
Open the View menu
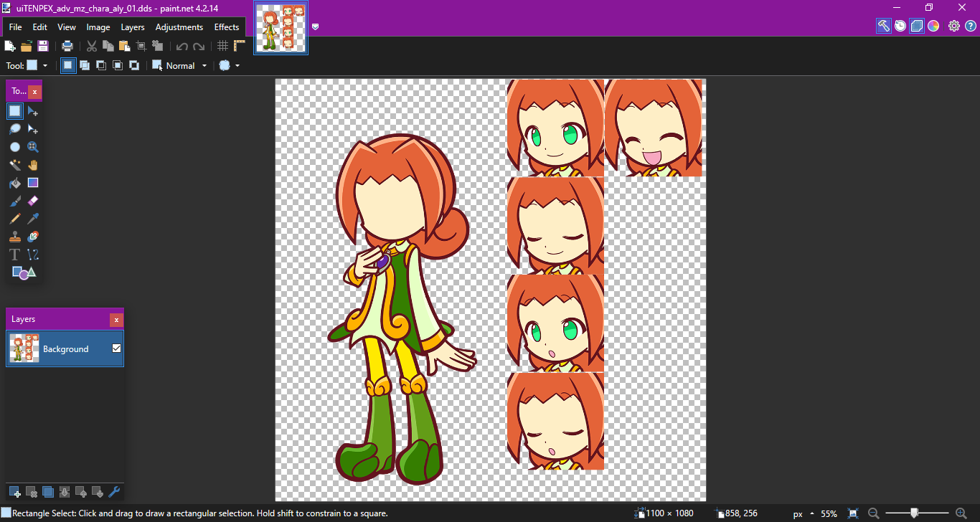(67, 27)
